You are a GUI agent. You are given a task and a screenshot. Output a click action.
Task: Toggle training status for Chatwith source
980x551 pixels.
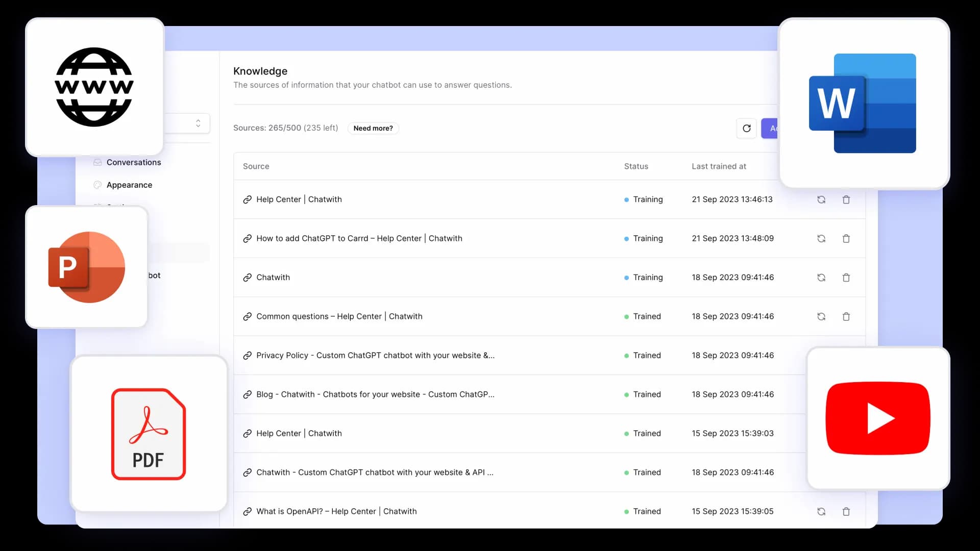pos(821,277)
